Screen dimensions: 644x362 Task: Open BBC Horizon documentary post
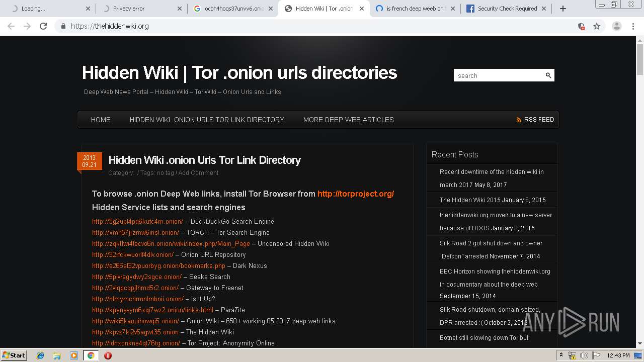click(495, 278)
